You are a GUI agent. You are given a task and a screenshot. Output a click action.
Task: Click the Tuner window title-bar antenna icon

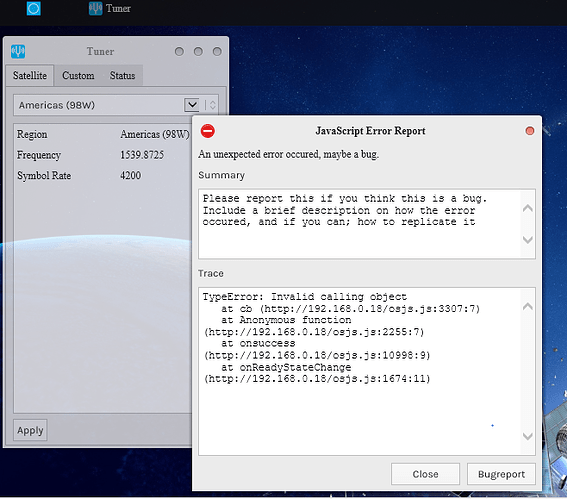(18, 51)
